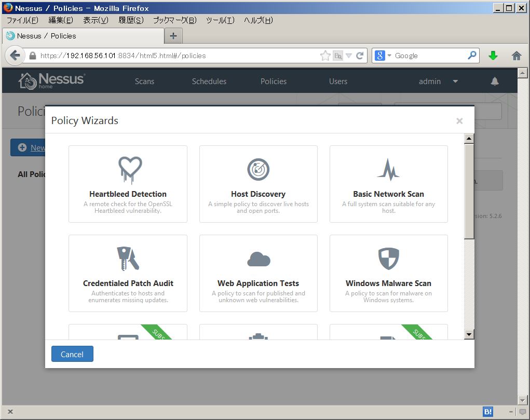Click the dialog scrollbar down arrow
The image size is (530, 420).
click(x=469, y=334)
